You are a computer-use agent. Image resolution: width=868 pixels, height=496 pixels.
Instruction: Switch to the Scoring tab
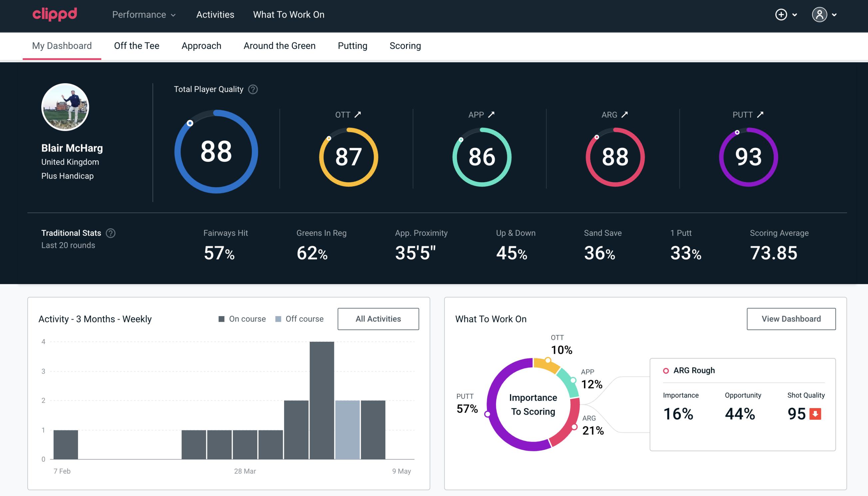click(x=405, y=46)
